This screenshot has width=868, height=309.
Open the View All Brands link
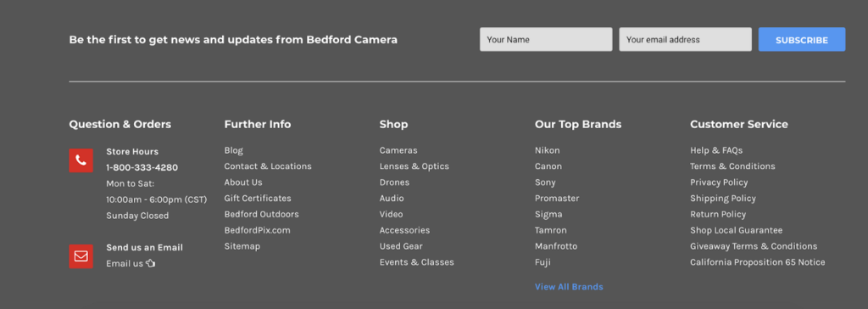569,287
